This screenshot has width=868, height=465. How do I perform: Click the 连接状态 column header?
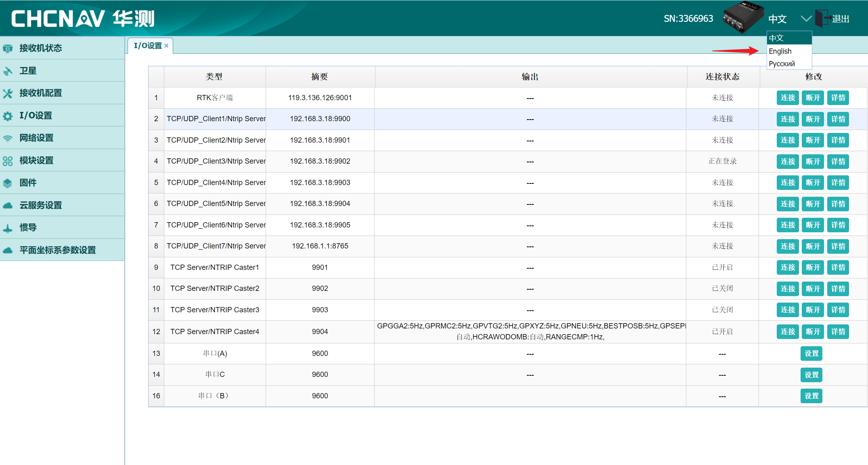723,77
